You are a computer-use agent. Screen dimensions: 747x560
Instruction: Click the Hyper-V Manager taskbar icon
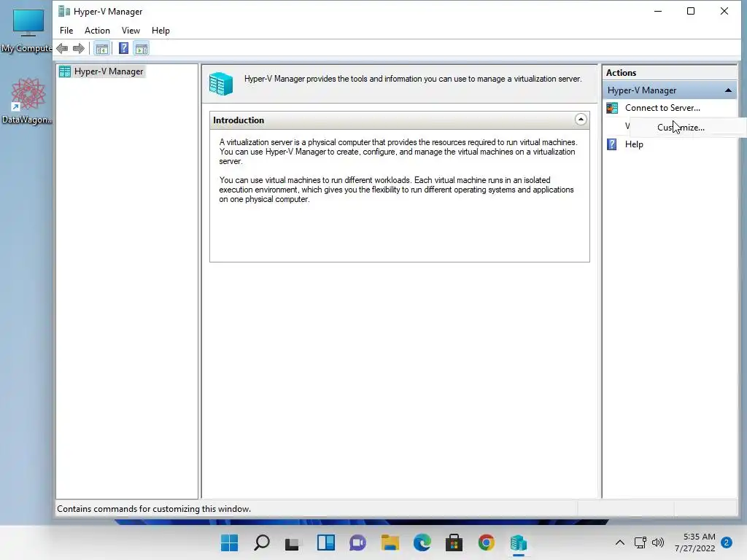point(519,542)
